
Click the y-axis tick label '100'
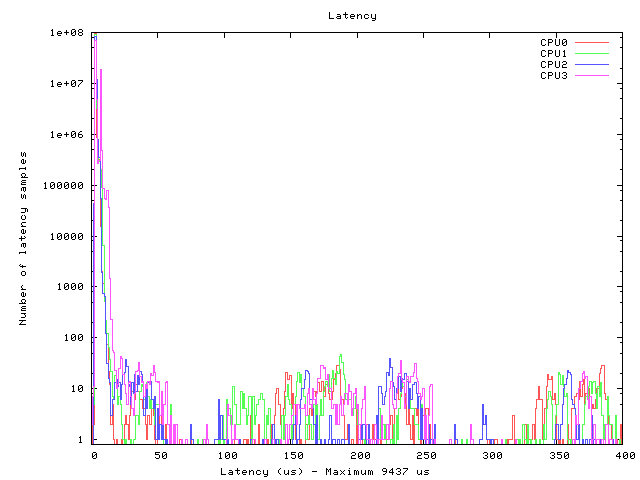click(73, 338)
